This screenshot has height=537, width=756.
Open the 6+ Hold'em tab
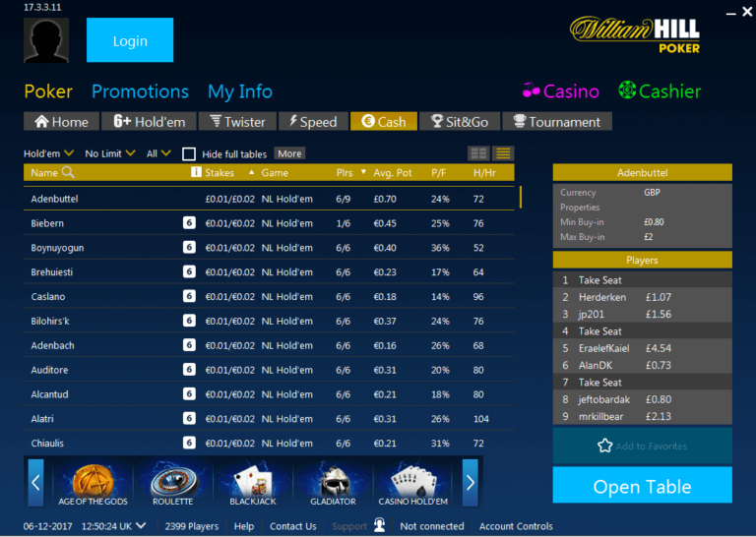coord(149,121)
